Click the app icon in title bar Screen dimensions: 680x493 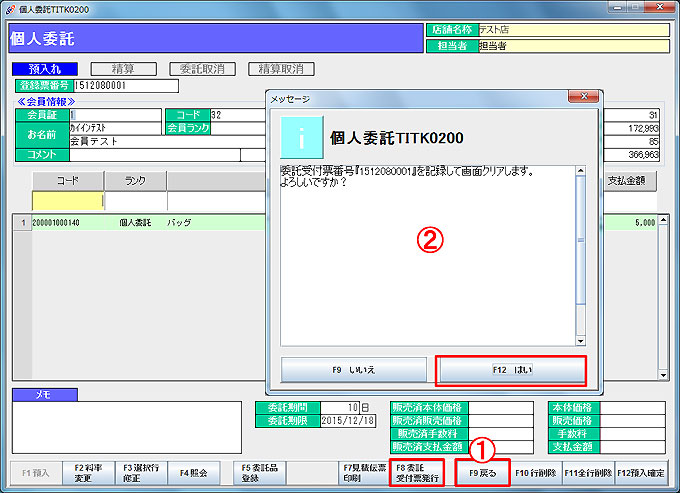[x=10, y=9]
